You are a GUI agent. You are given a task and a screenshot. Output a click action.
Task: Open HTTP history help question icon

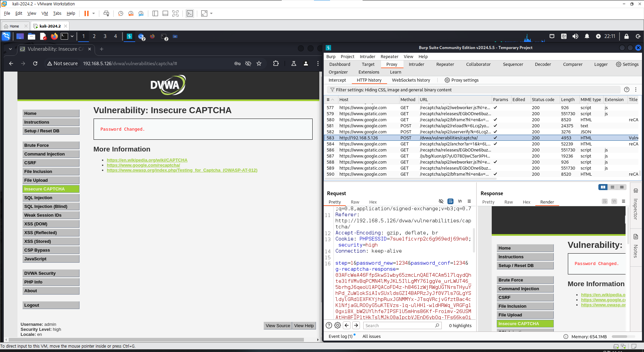coord(627,90)
